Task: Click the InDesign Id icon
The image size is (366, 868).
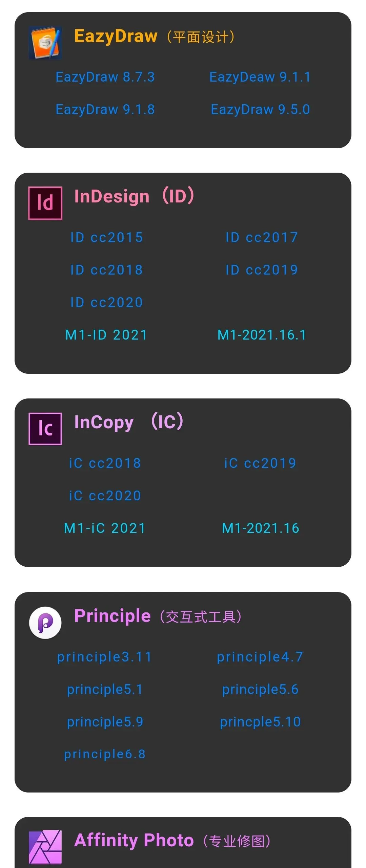Action: coord(45,203)
